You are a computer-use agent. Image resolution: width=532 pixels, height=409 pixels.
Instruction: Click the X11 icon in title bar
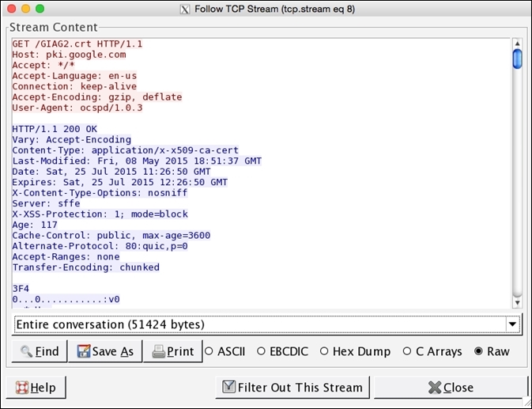point(185,9)
